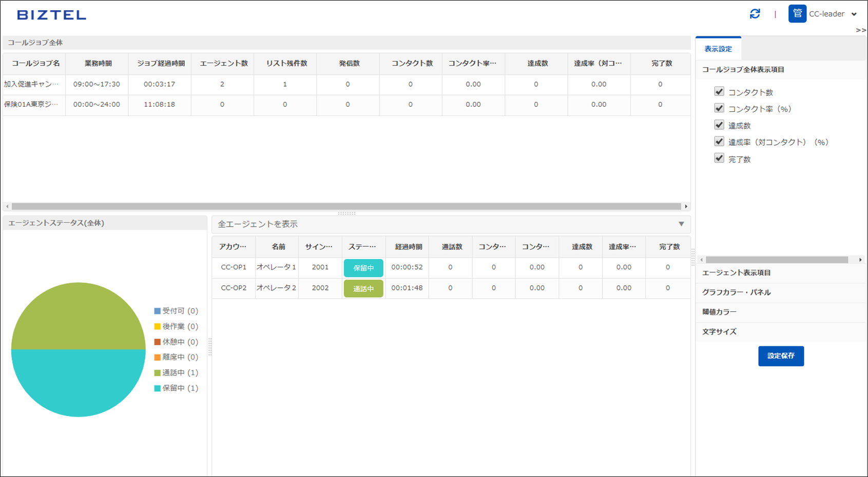Open the CC-leader user dropdown

pyautogui.click(x=854, y=14)
